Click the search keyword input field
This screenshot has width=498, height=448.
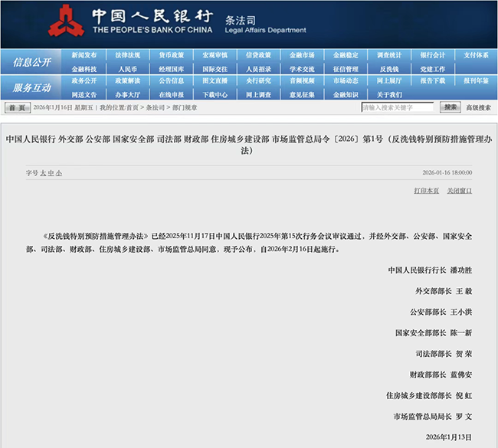click(x=398, y=108)
